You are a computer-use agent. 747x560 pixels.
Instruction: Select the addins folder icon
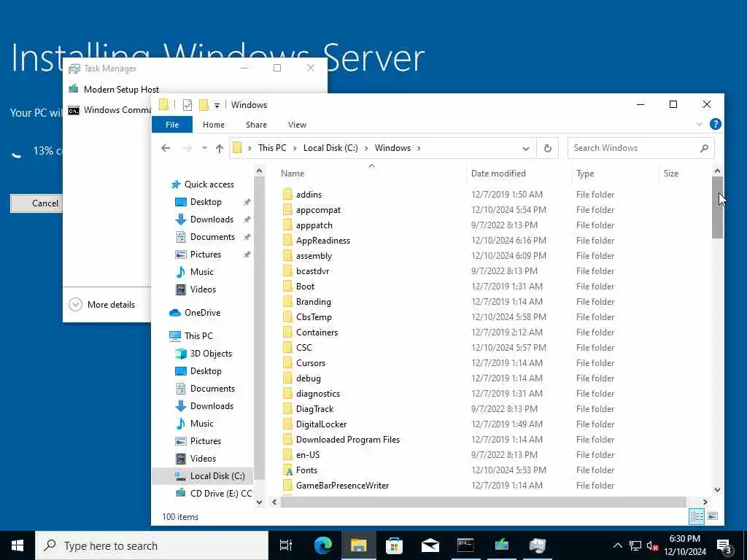click(x=287, y=194)
